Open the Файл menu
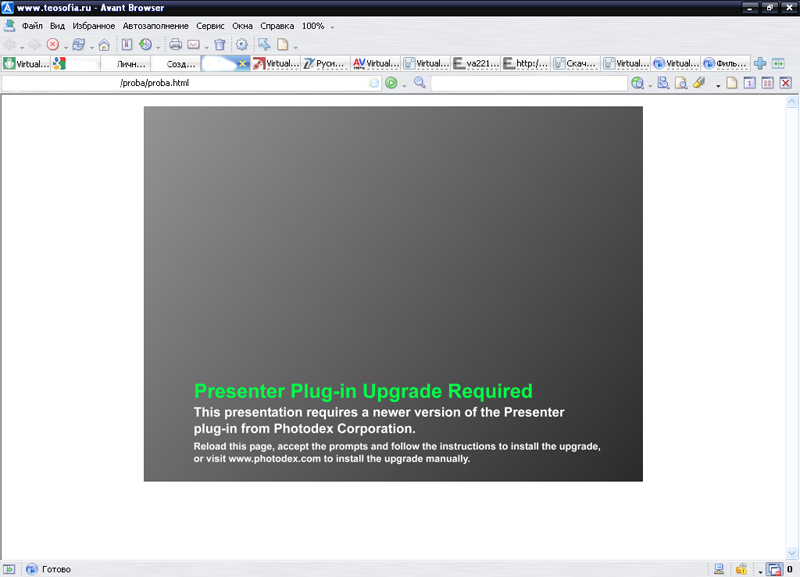This screenshot has height=577, width=800. [x=32, y=26]
